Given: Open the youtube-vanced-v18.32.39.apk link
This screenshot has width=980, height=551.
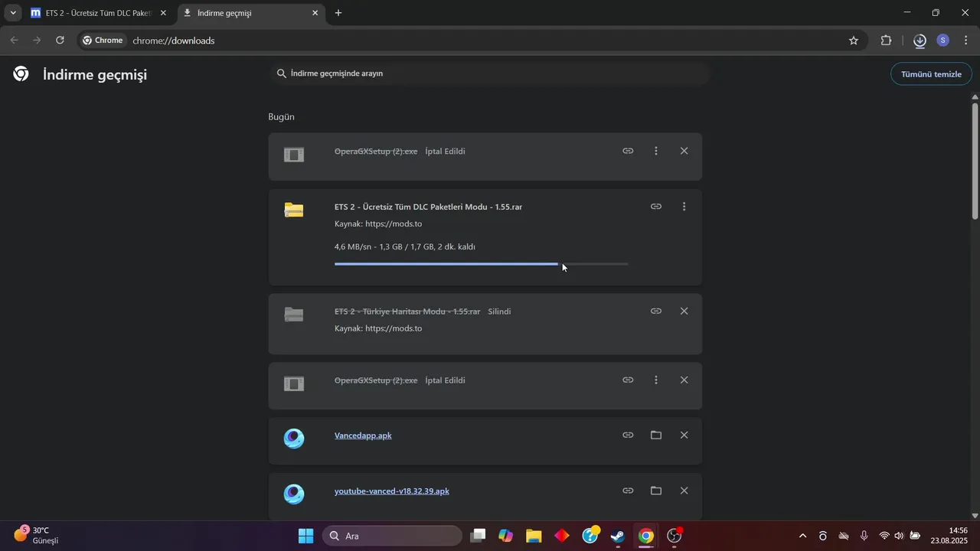Looking at the screenshot, I should (x=392, y=491).
